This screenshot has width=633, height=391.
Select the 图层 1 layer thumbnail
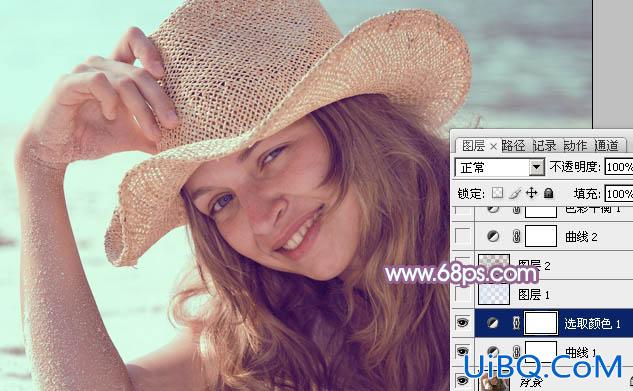[494, 294]
